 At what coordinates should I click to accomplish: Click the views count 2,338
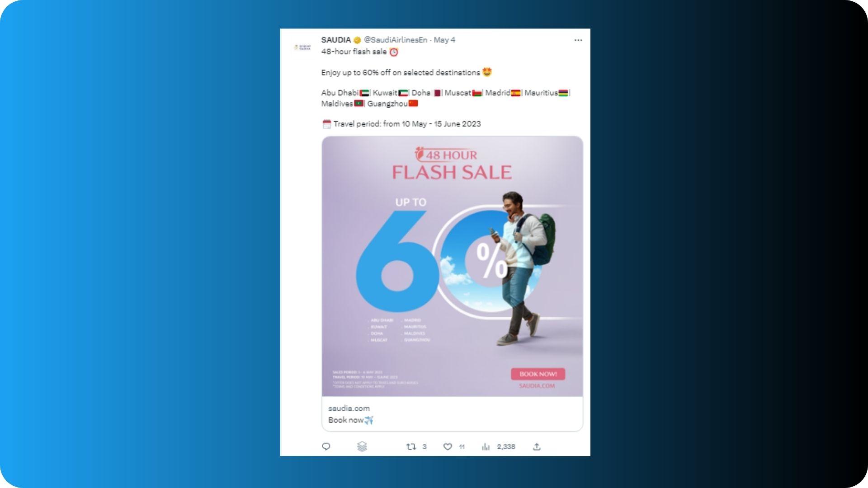pyautogui.click(x=506, y=446)
